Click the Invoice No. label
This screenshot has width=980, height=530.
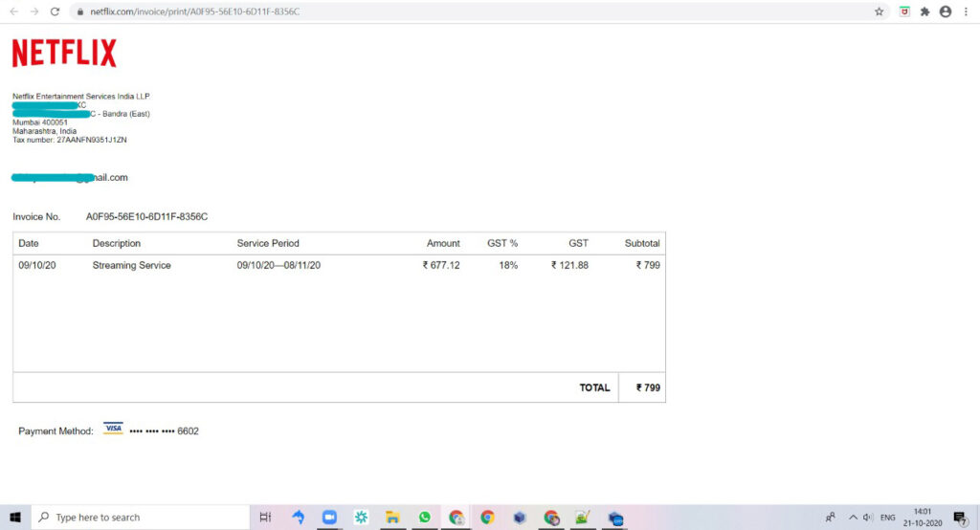point(36,217)
